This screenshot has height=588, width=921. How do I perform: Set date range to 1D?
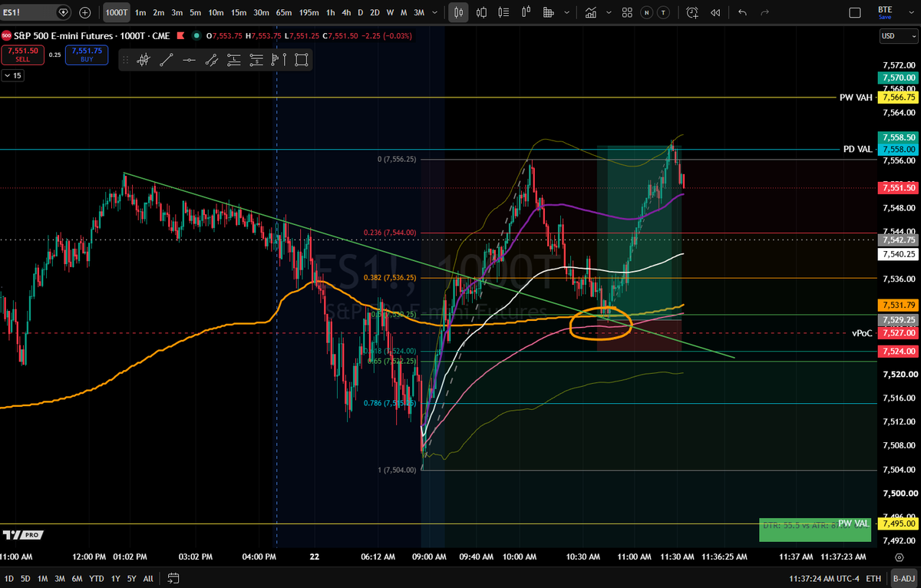(x=9, y=578)
